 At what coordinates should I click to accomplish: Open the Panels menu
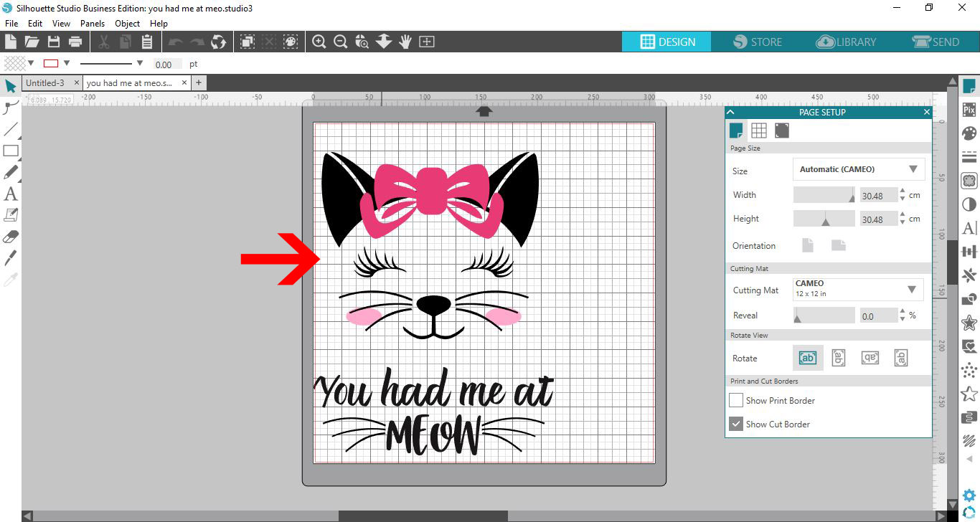tap(93, 24)
